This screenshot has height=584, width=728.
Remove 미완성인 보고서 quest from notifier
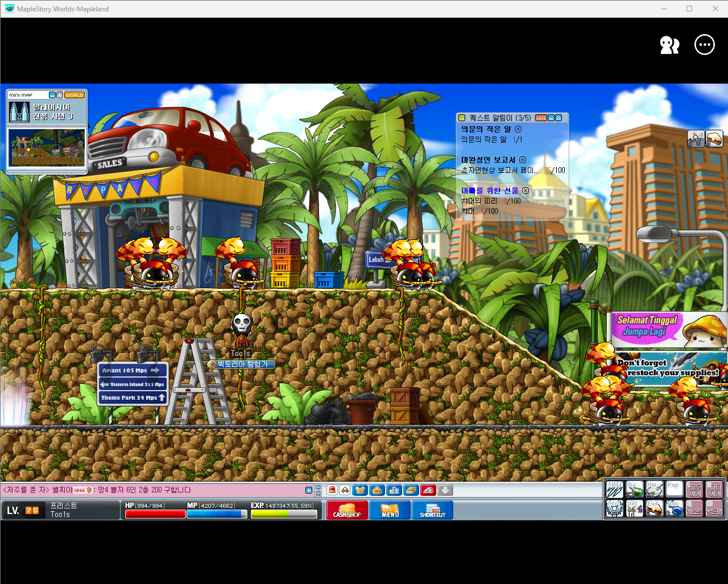point(523,160)
